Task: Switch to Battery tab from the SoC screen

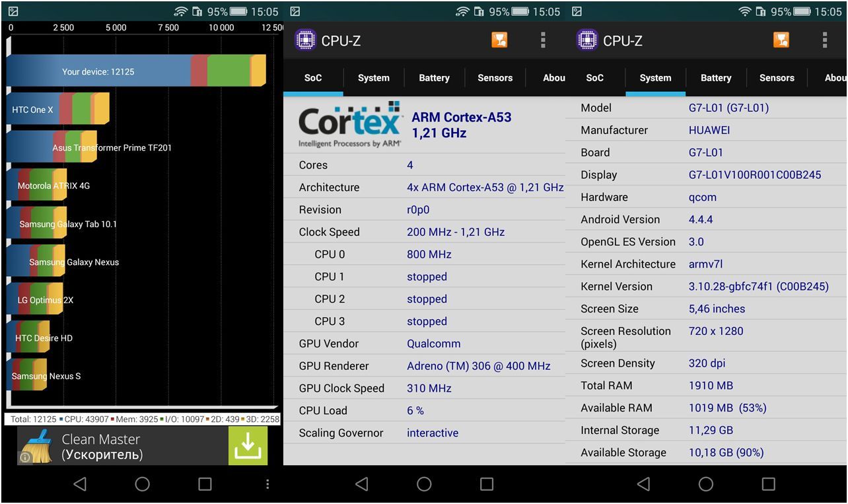Action: [434, 78]
